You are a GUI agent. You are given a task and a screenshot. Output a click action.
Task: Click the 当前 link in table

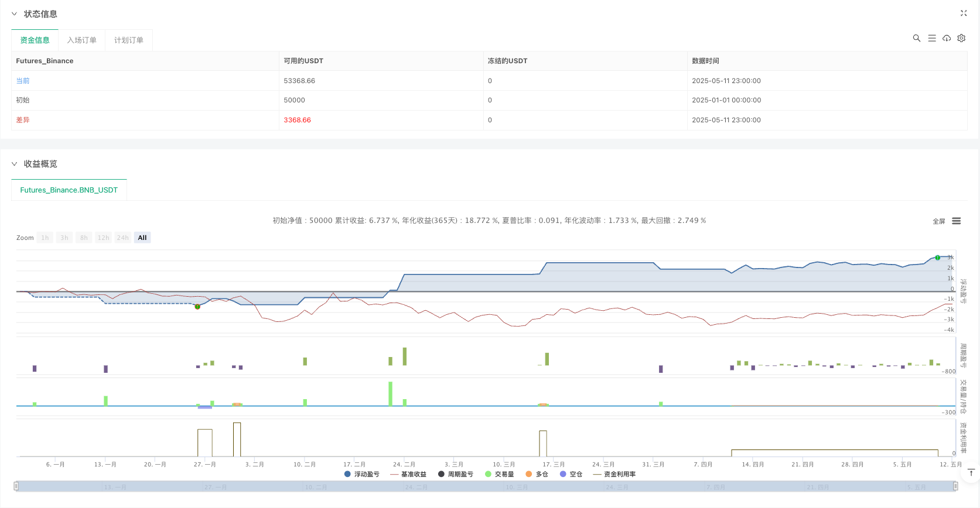[x=23, y=81]
